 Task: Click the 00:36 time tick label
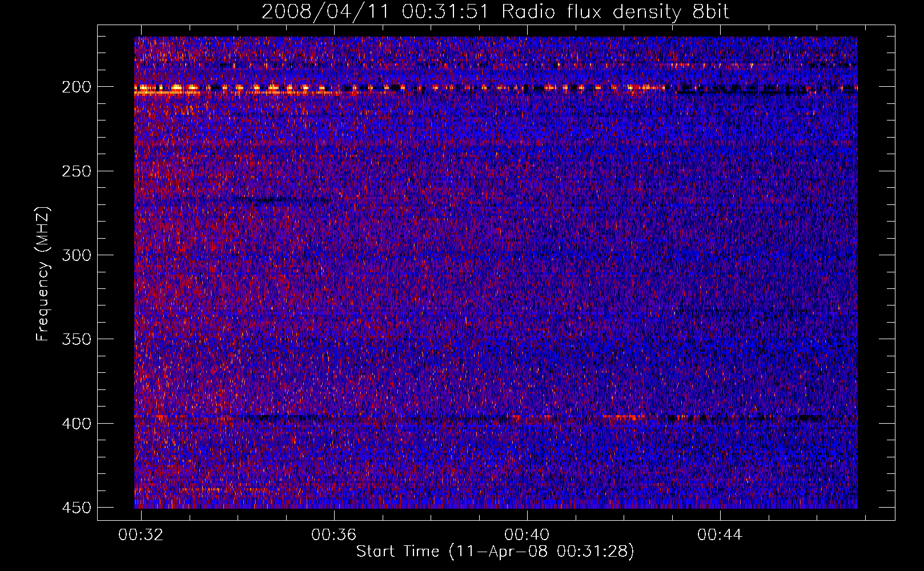tap(334, 535)
